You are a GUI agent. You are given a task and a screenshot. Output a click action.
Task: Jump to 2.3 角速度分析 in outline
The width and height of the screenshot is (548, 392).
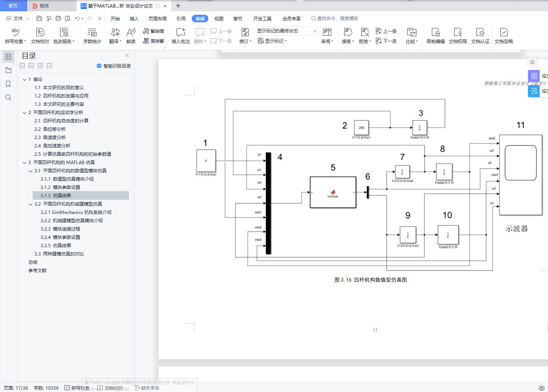[x=50, y=138]
